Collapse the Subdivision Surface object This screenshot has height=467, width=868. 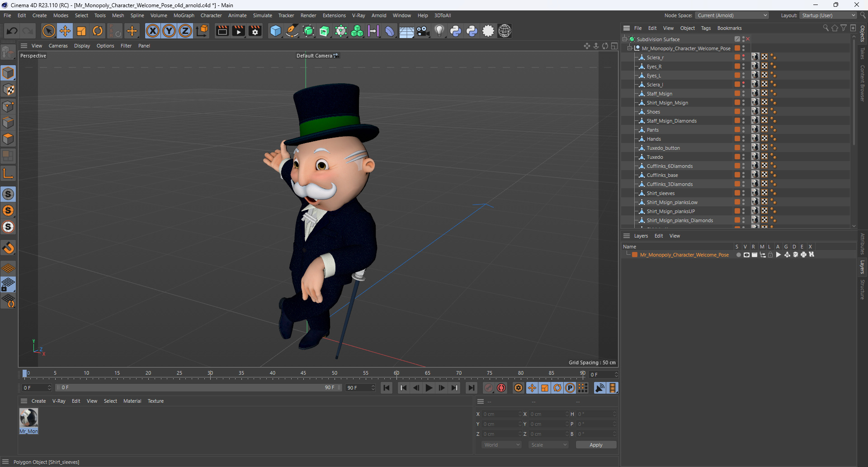tap(625, 39)
